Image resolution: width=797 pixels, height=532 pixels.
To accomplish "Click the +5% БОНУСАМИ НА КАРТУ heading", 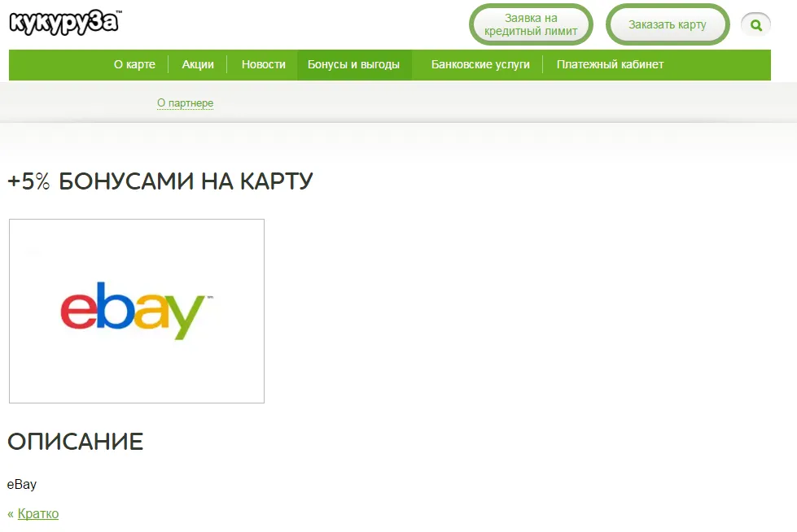I will coord(160,181).
